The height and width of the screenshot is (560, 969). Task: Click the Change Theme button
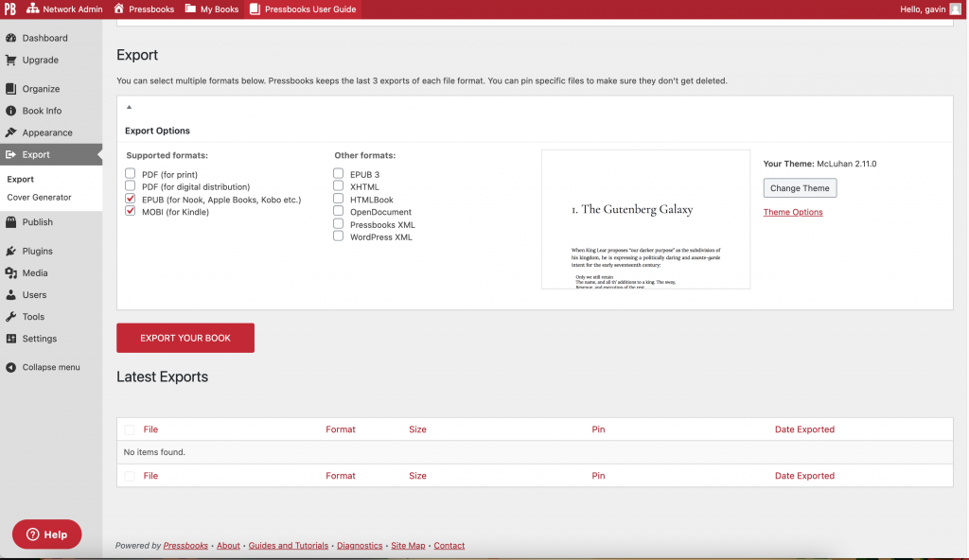800,188
